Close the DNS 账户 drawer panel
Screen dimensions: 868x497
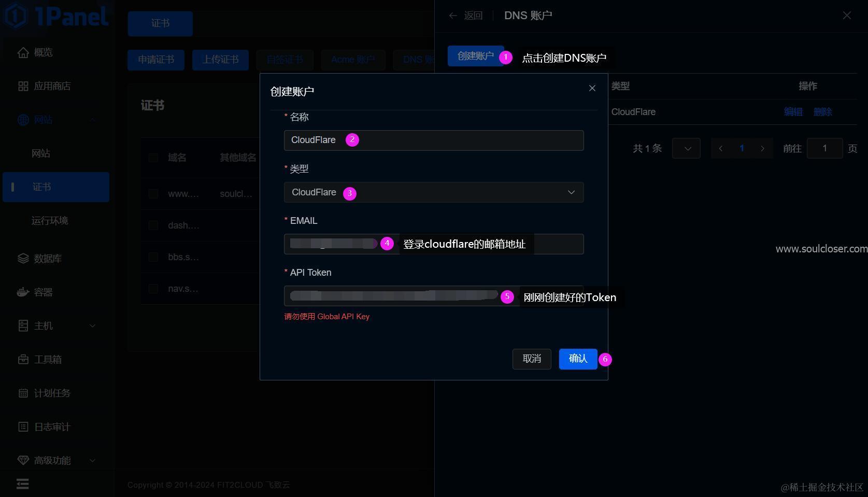847,16
